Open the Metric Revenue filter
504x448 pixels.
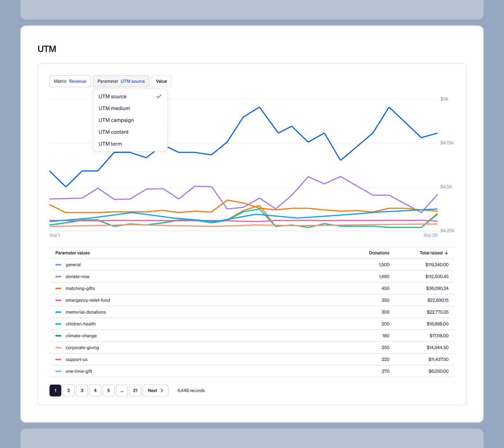[70, 81]
